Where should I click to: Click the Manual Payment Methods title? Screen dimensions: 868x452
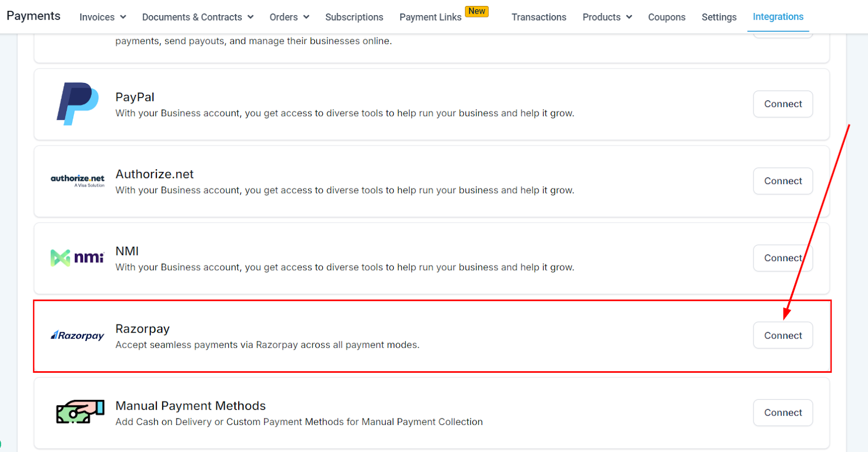click(190, 406)
